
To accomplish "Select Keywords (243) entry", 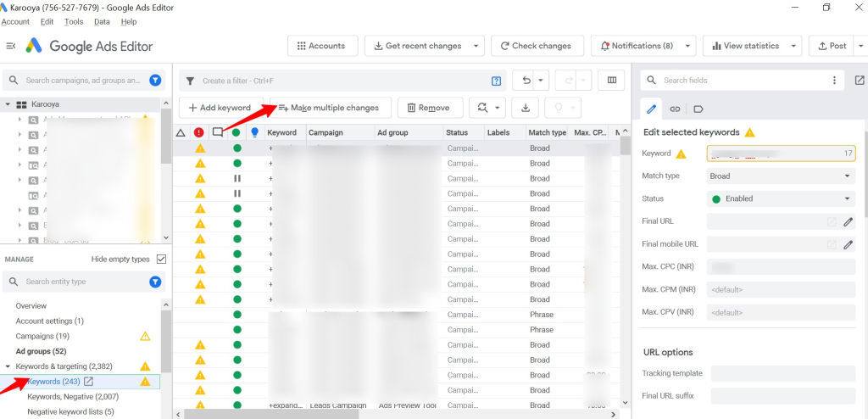I will tap(53, 382).
